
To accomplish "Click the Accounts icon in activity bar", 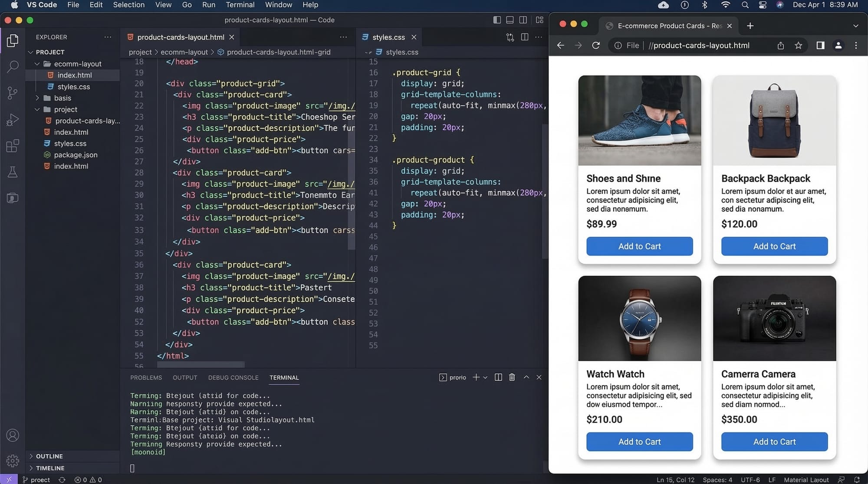I will tap(13, 435).
